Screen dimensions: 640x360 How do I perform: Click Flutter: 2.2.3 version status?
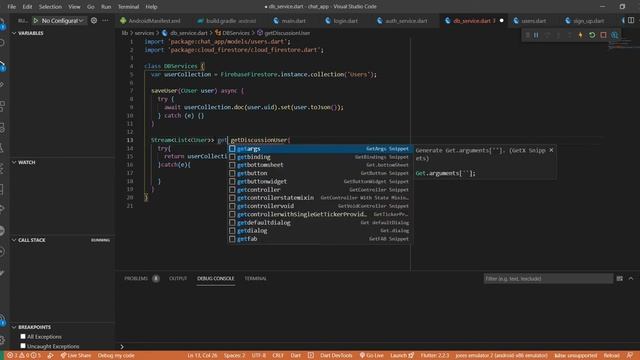click(x=434, y=356)
